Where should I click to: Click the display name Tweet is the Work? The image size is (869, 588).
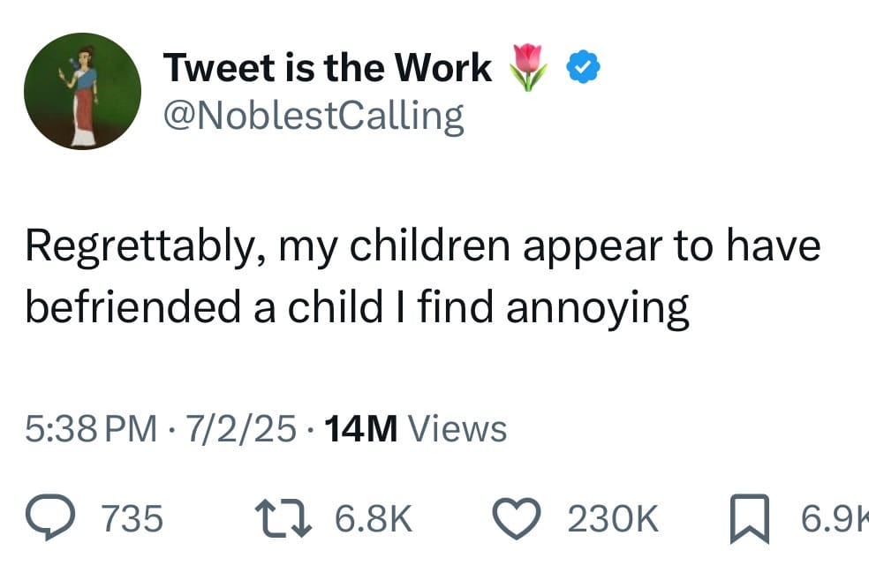point(327,66)
